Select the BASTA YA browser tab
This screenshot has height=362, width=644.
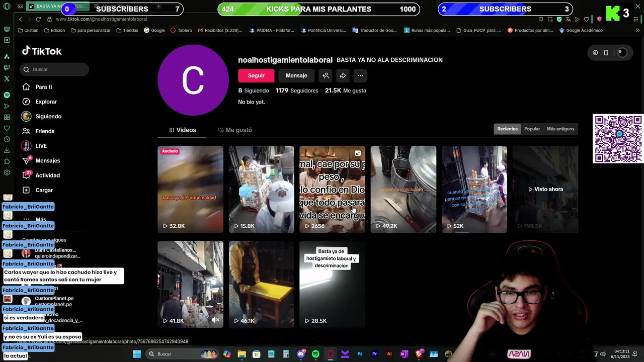pos(58,7)
